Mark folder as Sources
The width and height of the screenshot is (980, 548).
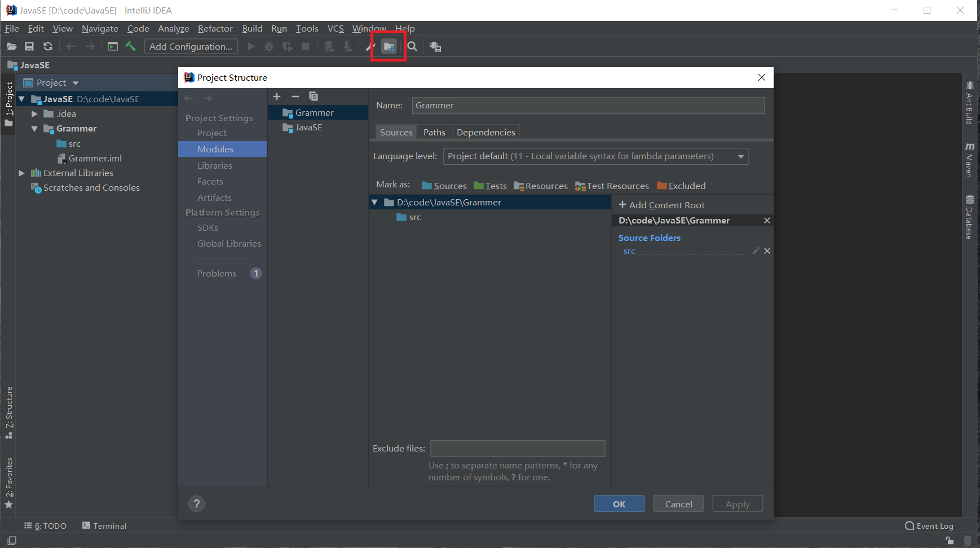click(x=444, y=186)
